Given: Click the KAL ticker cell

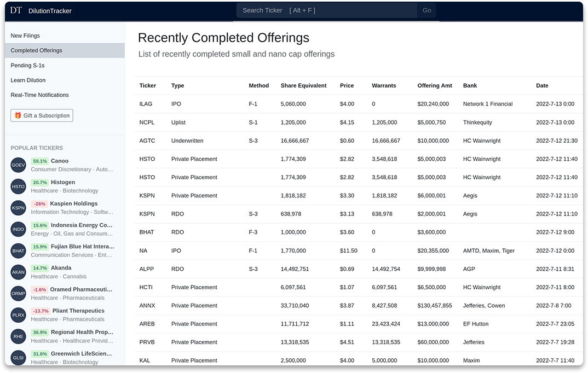Looking at the screenshot, I should pyautogui.click(x=145, y=360).
